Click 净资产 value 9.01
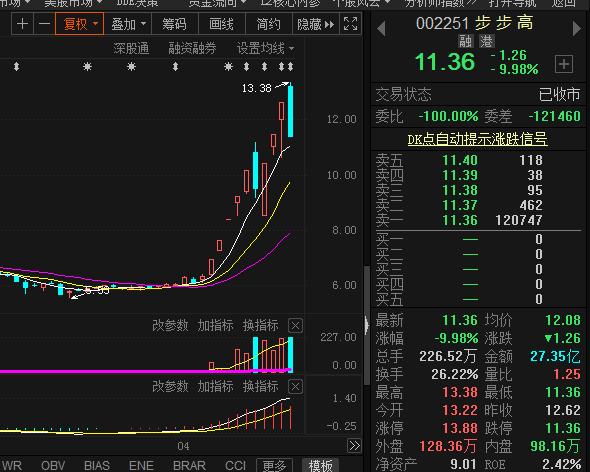Image resolution: width=590 pixels, height=472 pixels. point(464,464)
